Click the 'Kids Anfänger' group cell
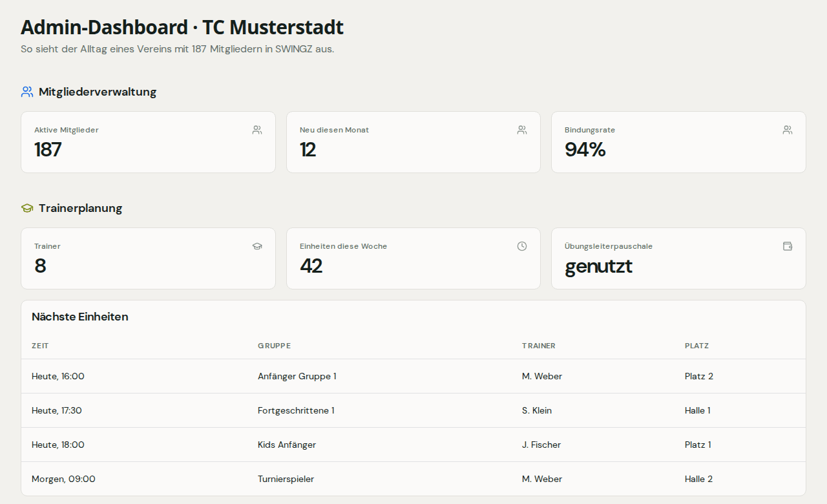827x504 pixels. tap(287, 445)
